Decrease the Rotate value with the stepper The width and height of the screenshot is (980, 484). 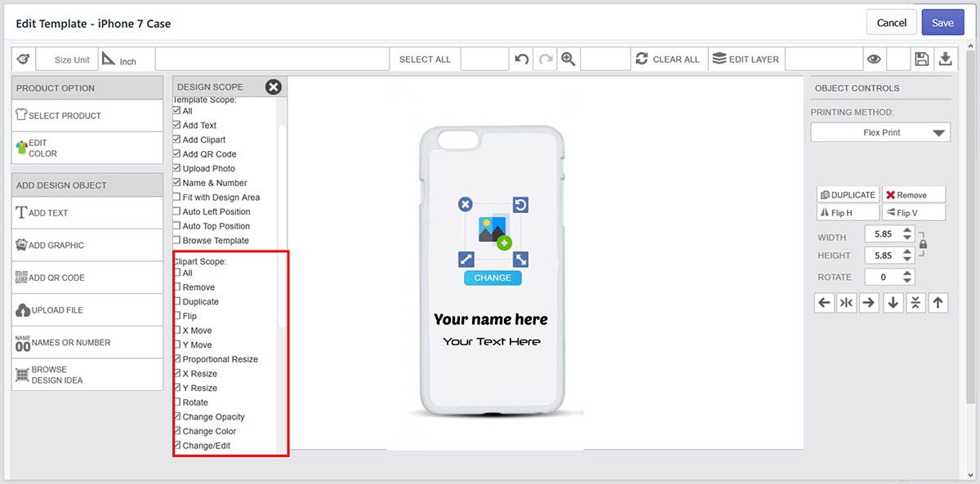[x=906, y=281]
